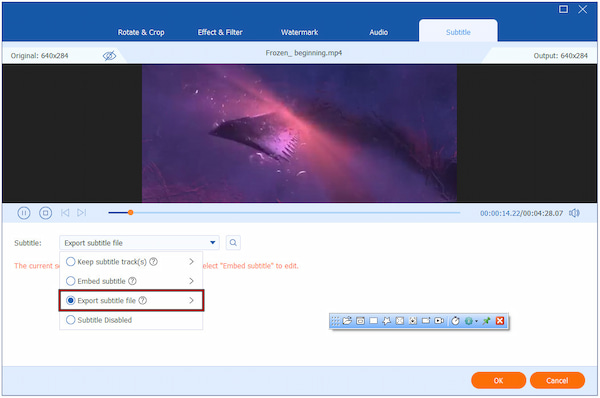Click capture active window icon
The width and height of the screenshot is (600, 398).
(360, 321)
